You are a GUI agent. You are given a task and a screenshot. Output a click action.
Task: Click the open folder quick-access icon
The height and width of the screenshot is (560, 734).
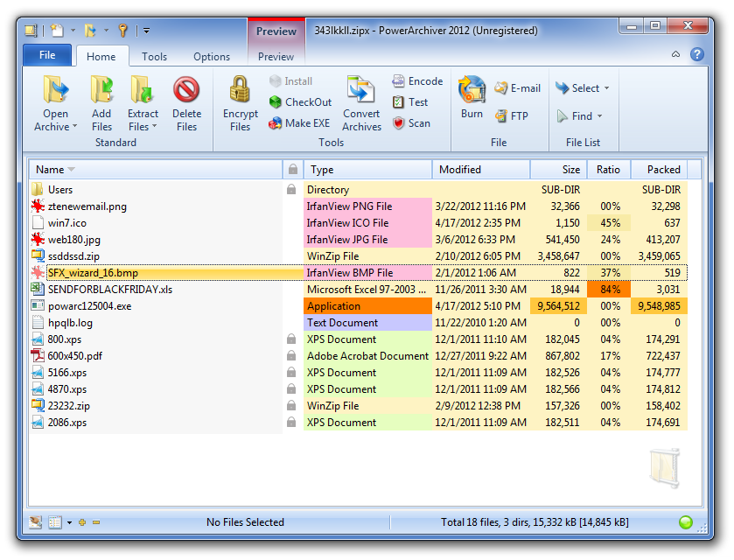pyautogui.click(x=90, y=31)
